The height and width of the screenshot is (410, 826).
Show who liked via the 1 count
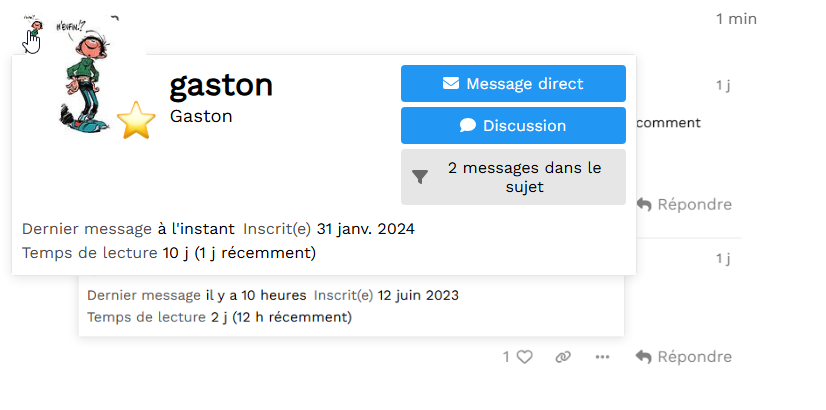(506, 357)
